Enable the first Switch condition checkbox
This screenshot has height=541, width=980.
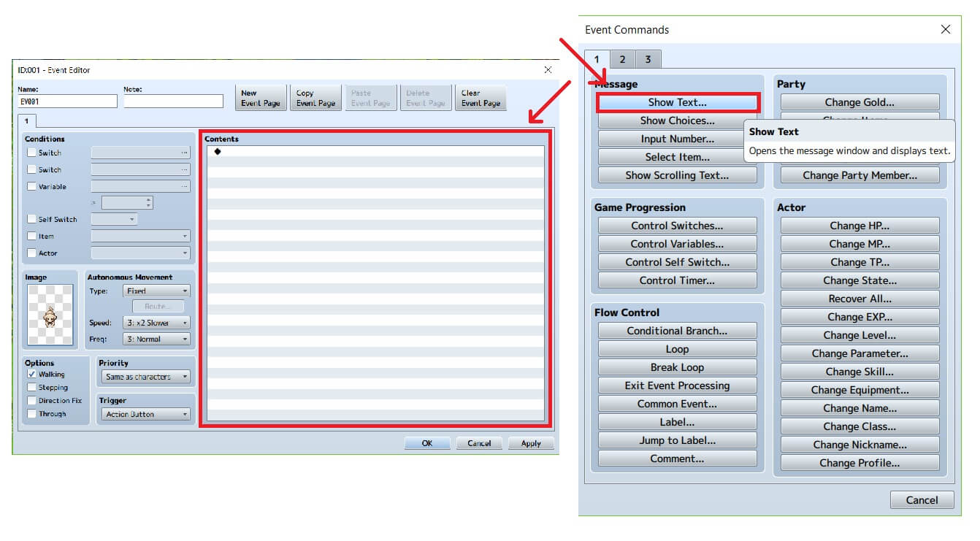[31, 153]
